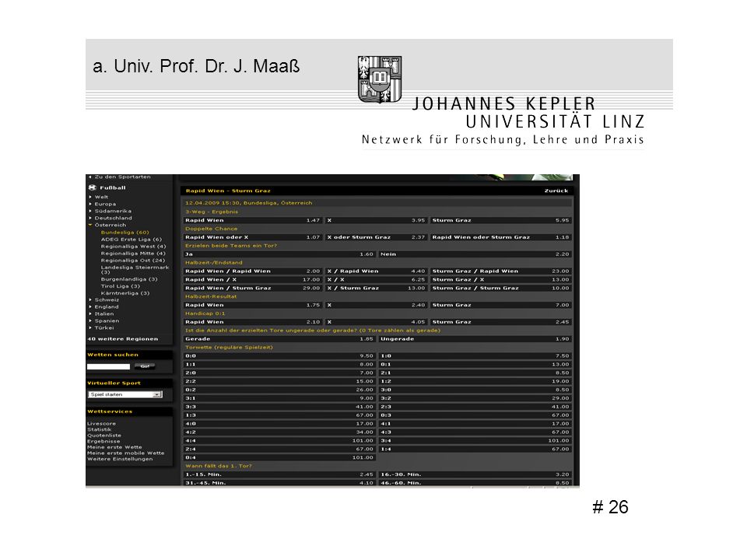Bet on Sturm Graz at 5.95
Viewport: 747px width, 560px height.
pyautogui.click(x=500, y=220)
